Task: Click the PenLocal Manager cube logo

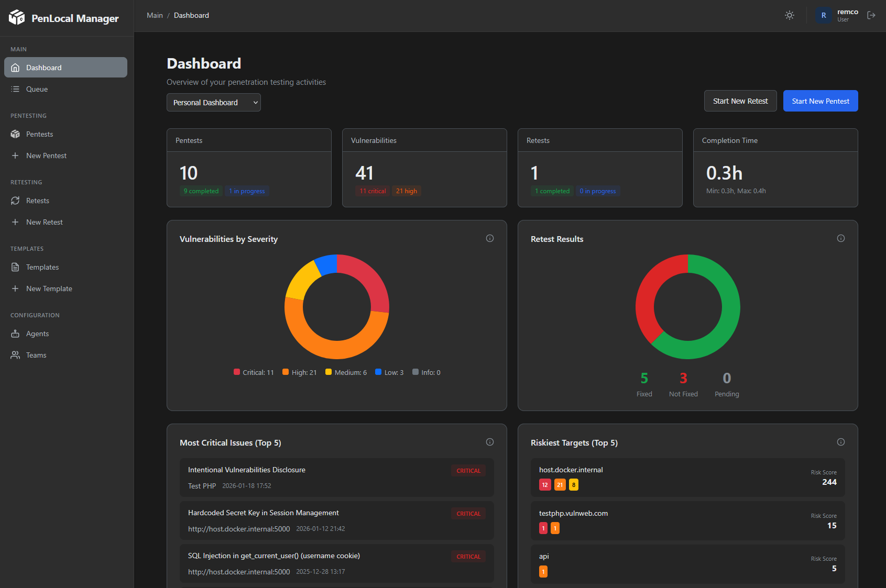Action: click(16, 17)
